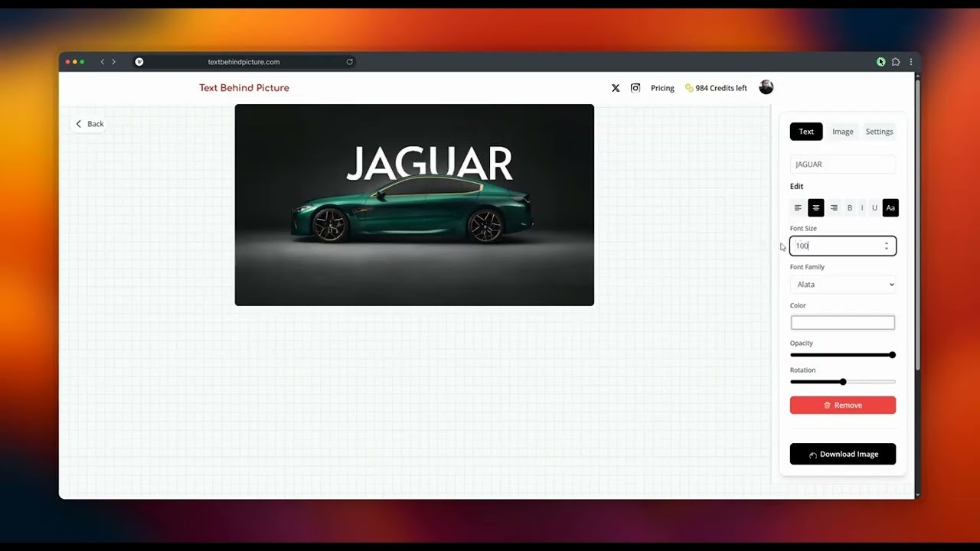Align text center
This screenshot has width=980, height=551.
pos(816,207)
